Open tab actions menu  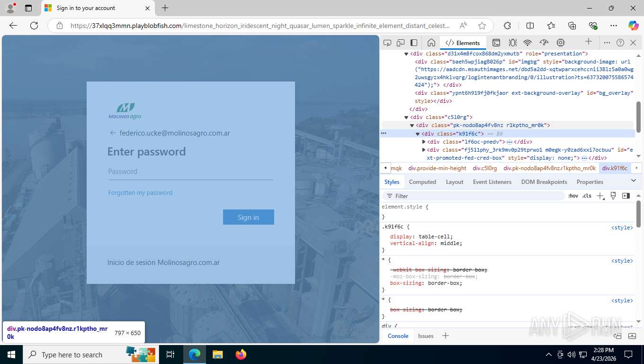[28, 8]
